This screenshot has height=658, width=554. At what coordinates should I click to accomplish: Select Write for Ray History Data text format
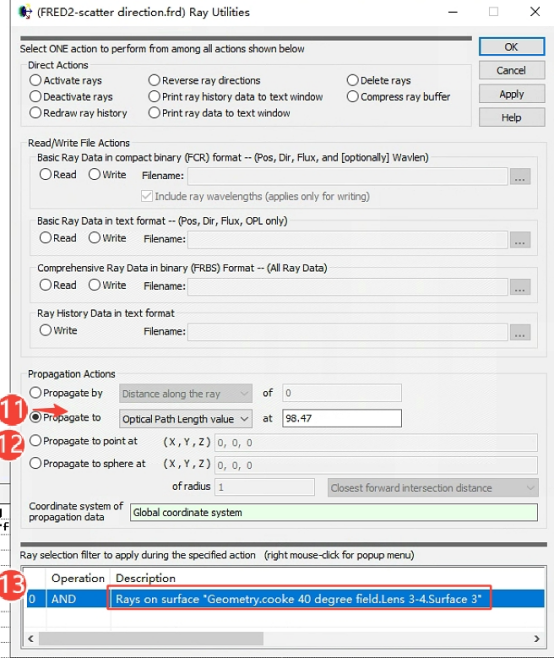point(58,330)
